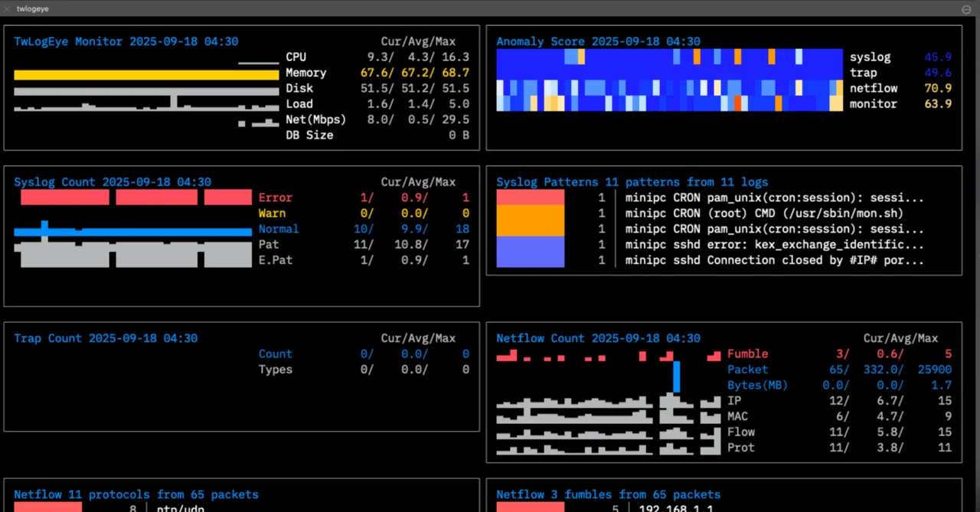The image size is (980, 512).
Task: Click the Flow label in Netflow Count
Action: [x=741, y=432]
